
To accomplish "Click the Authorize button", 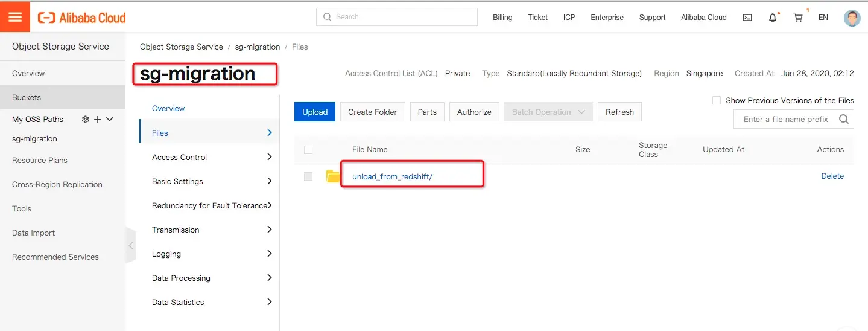I will tap(474, 112).
